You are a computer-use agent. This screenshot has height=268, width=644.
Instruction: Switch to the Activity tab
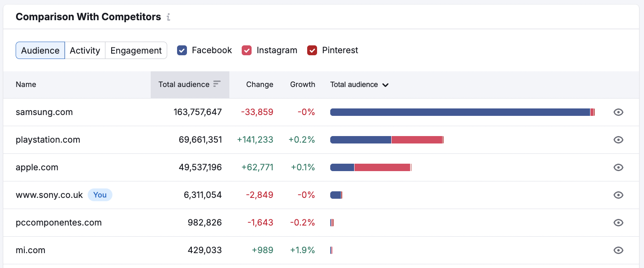85,50
